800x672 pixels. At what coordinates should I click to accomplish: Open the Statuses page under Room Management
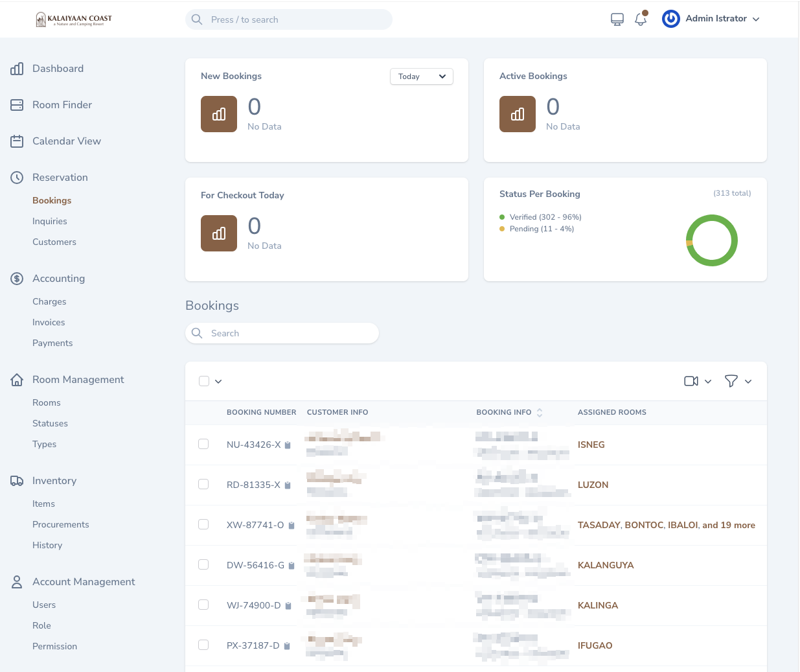pos(50,423)
